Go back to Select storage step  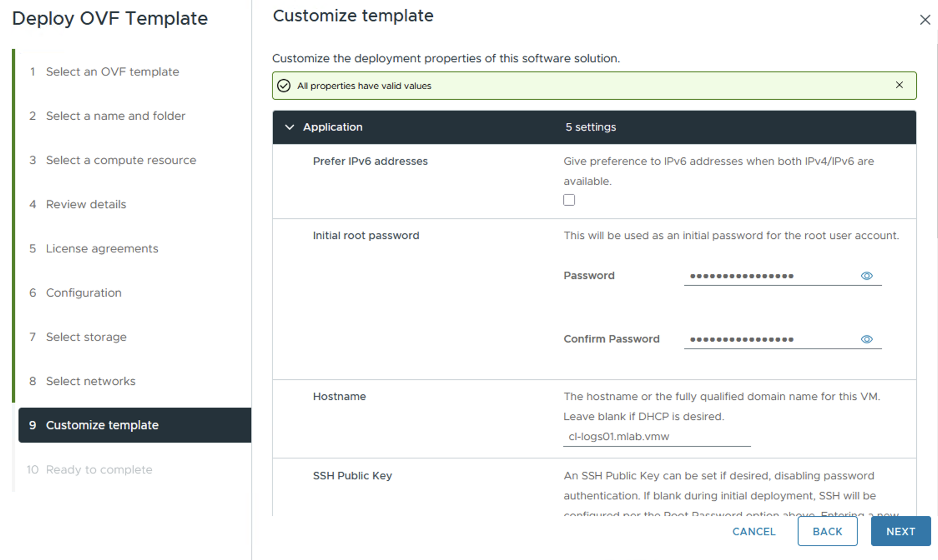[x=86, y=337]
